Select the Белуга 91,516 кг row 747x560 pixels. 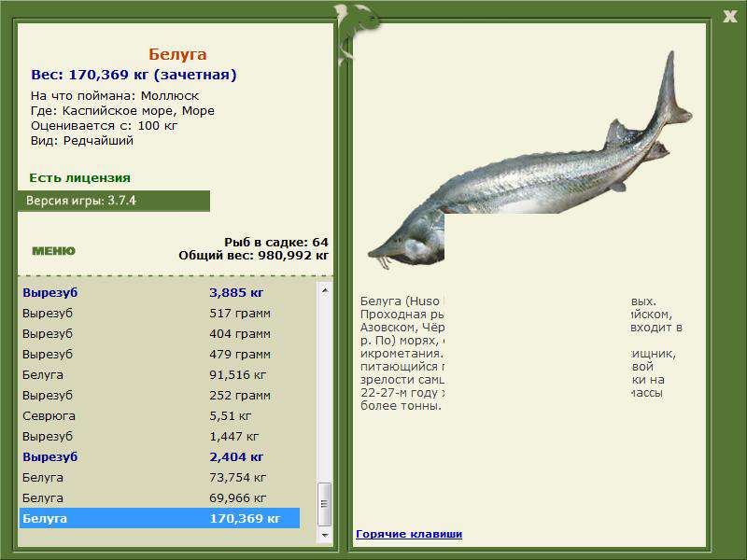pos(160,374)
